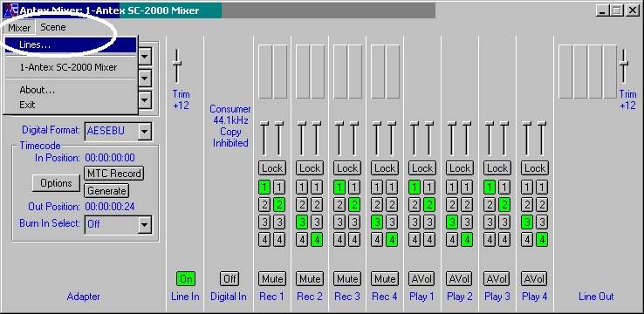Toggle Rec 2 left routing button 3
Screen dimensions: 644x314
pyautogui.click(x=302, y=222)
